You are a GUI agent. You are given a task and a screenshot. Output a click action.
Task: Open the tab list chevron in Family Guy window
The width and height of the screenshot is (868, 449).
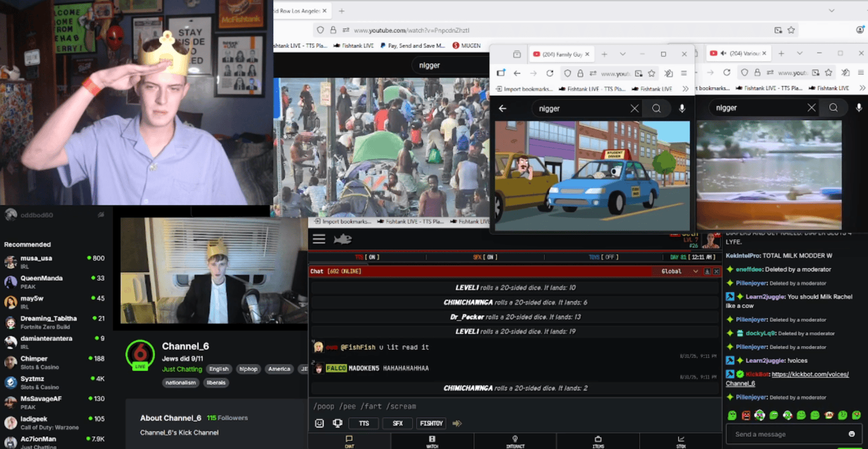point(623,54)
